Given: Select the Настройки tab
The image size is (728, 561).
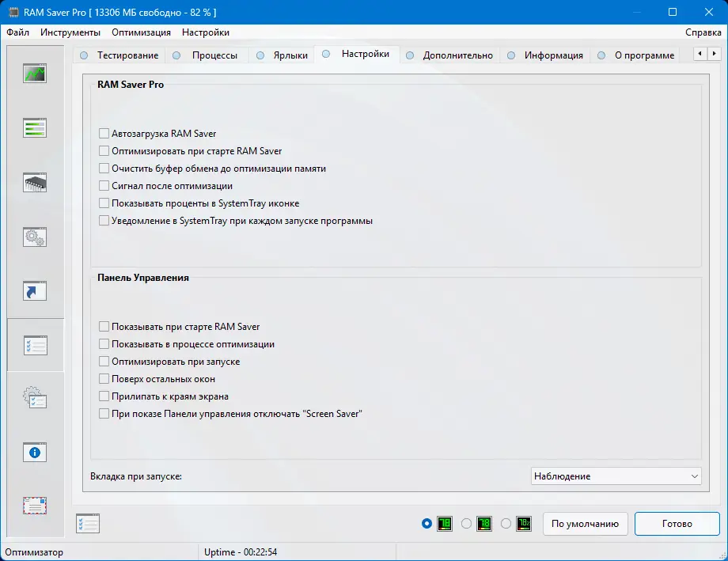Looking at the screenshot, I should pos(357,54).
